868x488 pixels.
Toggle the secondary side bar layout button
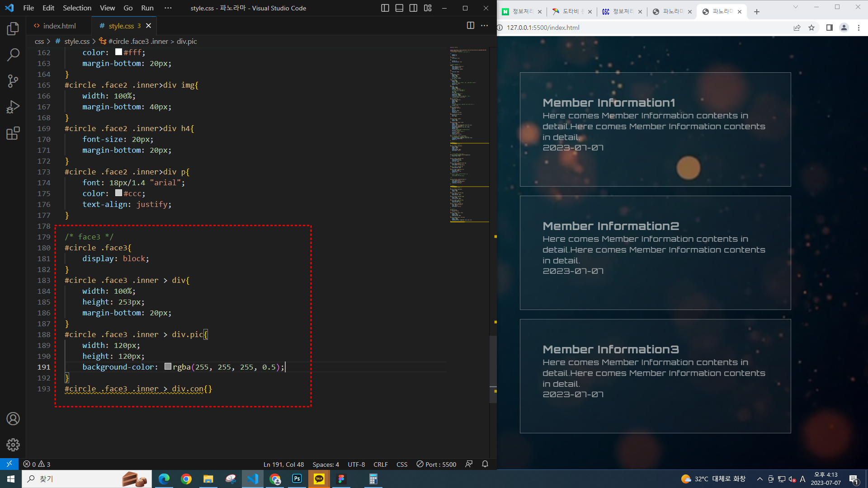click(413, 8)
